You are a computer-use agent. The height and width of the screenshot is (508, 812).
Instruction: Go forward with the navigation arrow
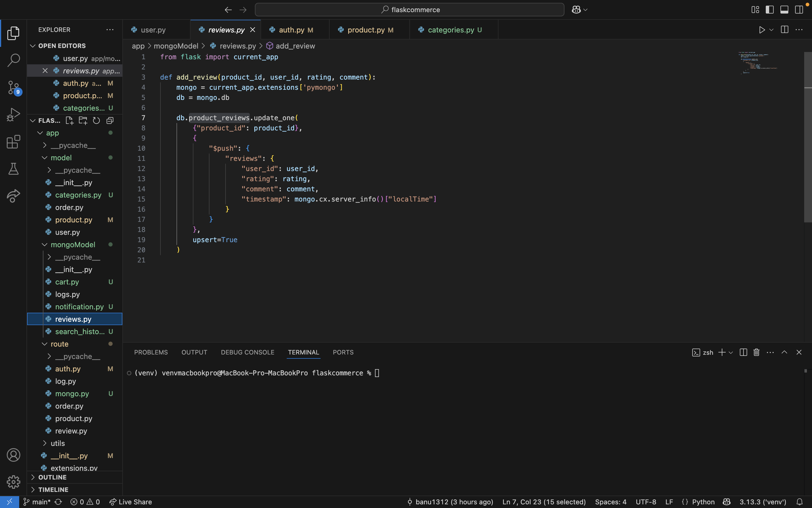243,10
